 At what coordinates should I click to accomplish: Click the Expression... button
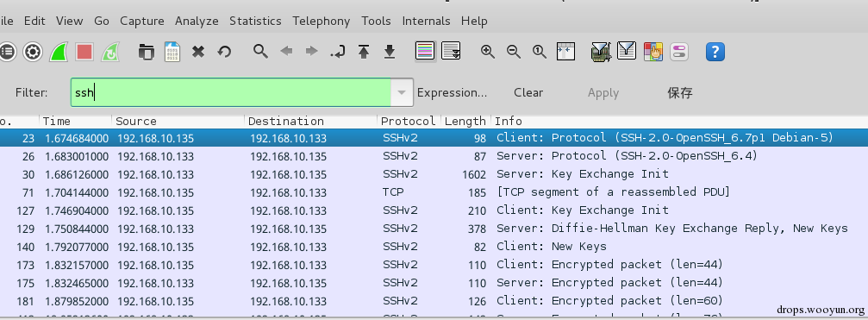coord(452,92)
